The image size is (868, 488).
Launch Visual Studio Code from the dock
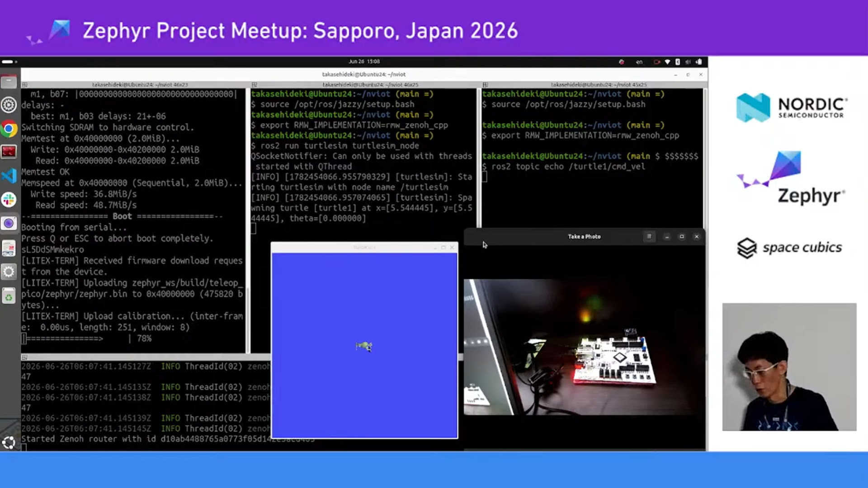(9, 175)
